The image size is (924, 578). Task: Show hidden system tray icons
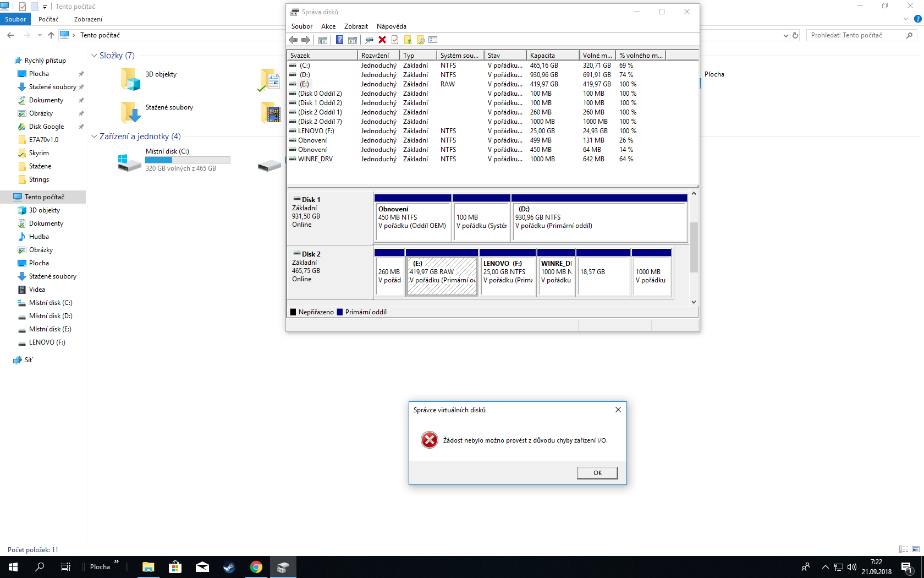point(825,567)
